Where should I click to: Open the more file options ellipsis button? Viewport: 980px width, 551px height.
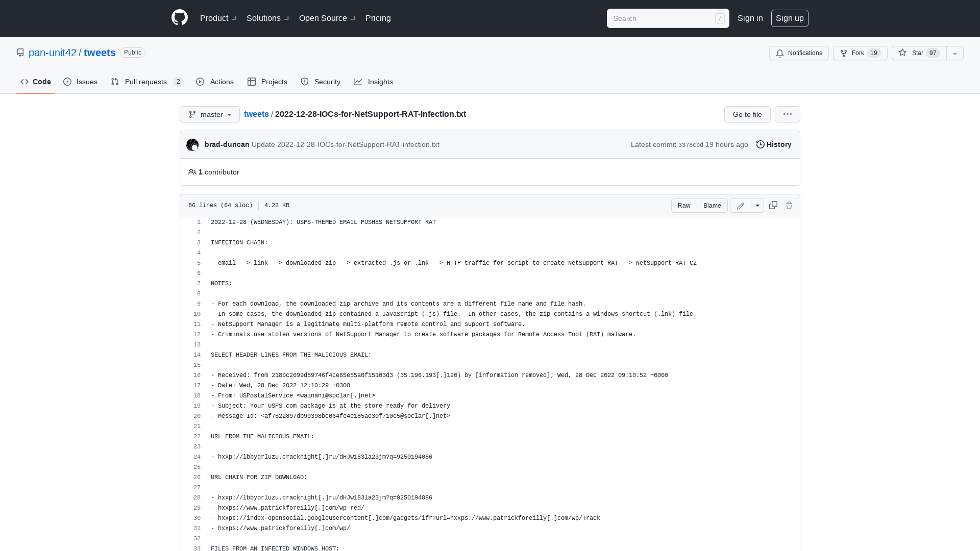click(788, 114)
